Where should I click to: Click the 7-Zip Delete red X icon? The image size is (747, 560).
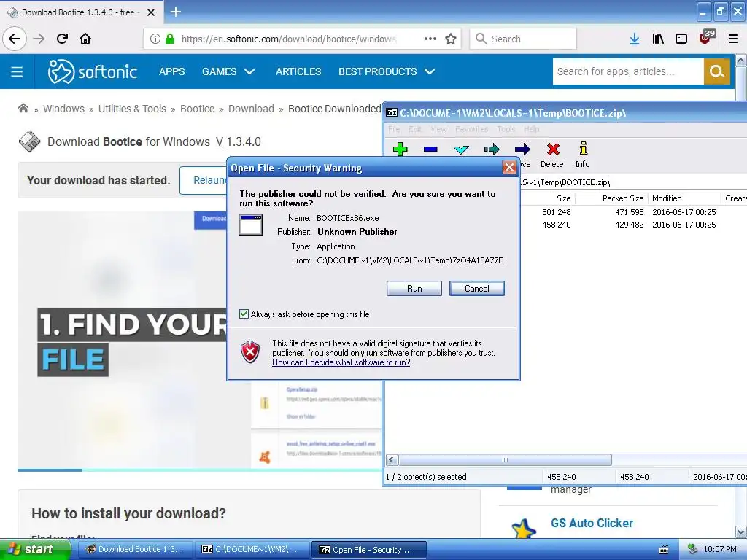pyautogui.click(x=553, y=149)
